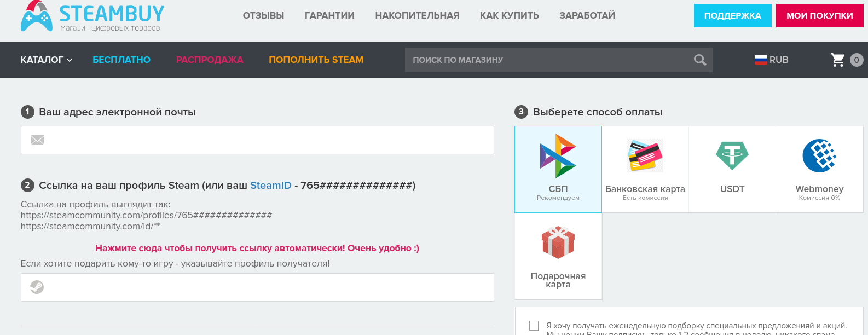Click the Russian flag currency icon
The height and width of the screenshot is (335, 868).
click(761, 60)
